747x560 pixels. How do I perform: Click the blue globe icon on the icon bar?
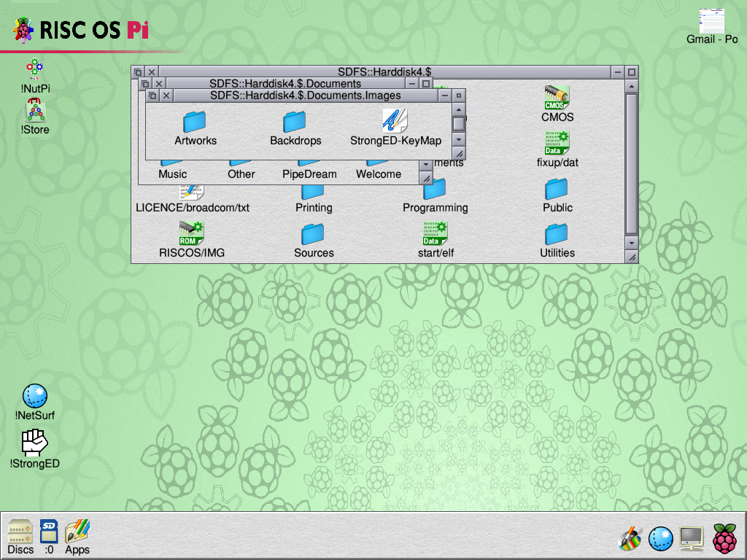(661, 539)
